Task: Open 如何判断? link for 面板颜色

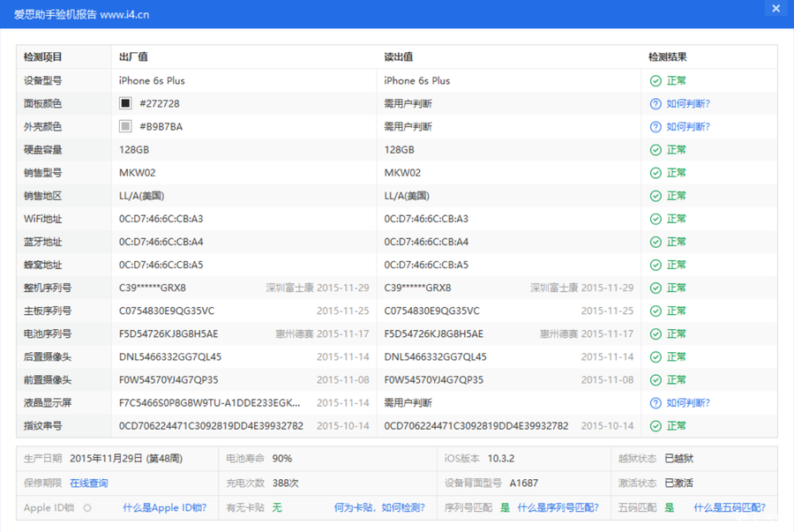Action: [x=688, y=104]
